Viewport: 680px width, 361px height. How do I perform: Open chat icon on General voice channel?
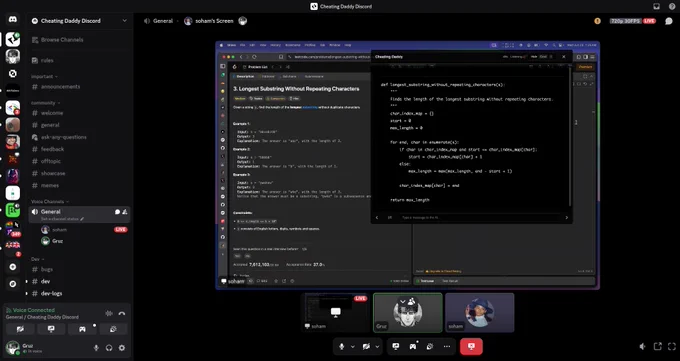click(118, 212)
